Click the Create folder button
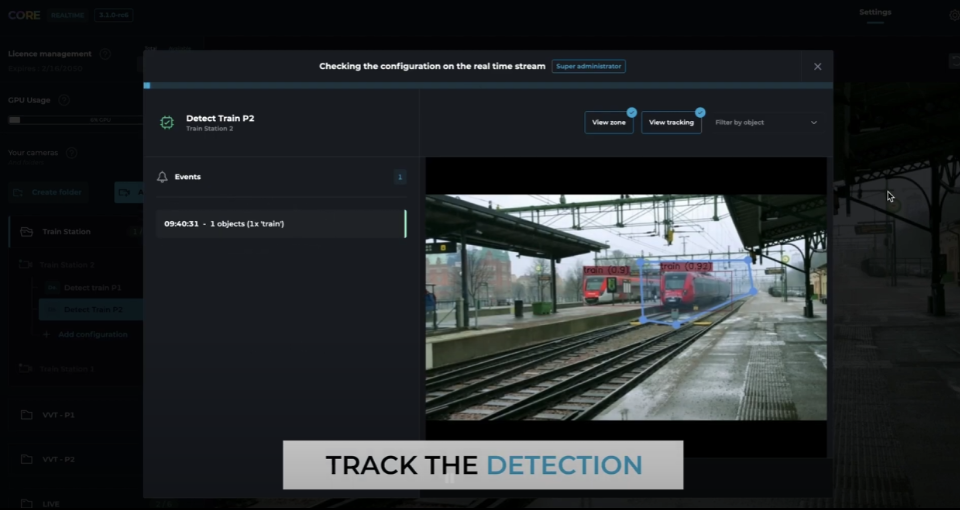 [48, 192]
